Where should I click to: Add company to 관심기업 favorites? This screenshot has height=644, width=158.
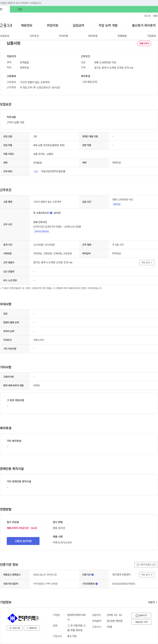[15, 628]
